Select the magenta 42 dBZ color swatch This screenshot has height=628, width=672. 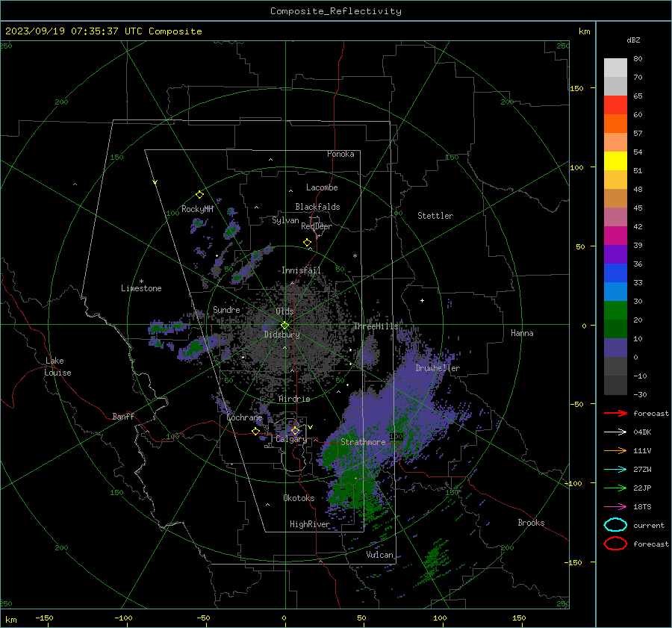pos(615,235)
